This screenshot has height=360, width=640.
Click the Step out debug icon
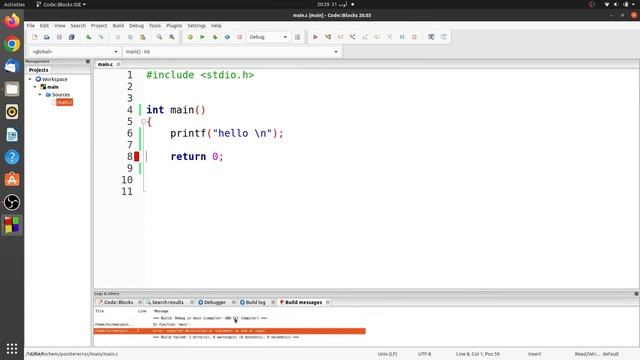pyautogui.click(x=365, y=37)
